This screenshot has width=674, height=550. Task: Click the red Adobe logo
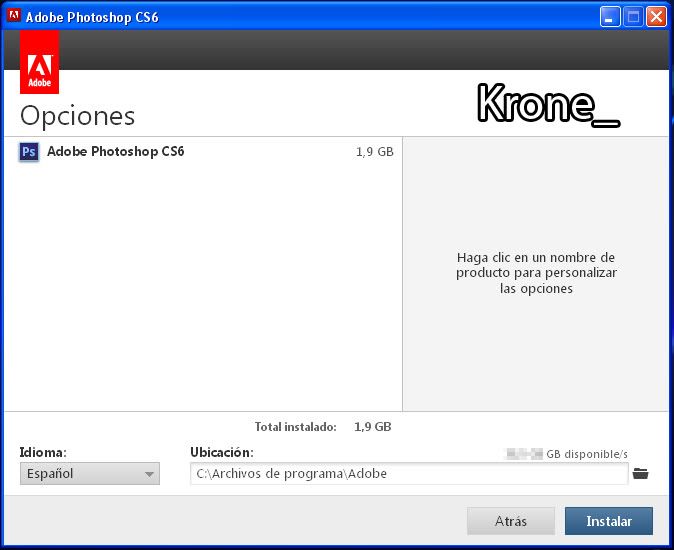coord(39,62)
